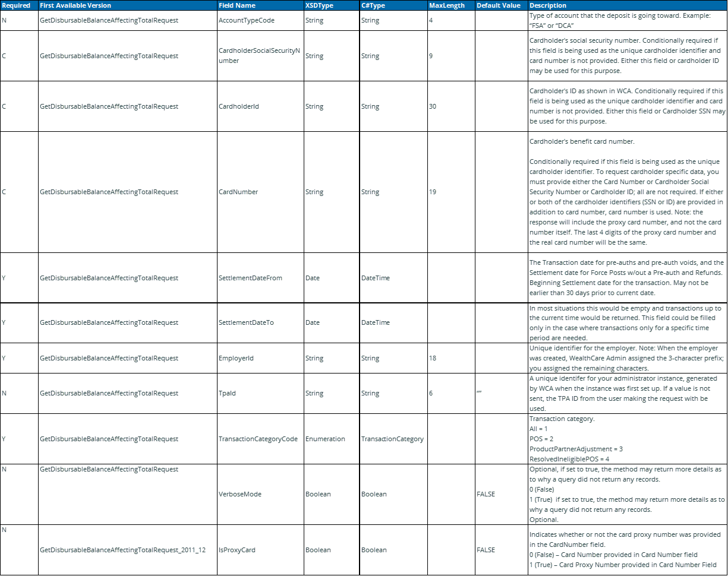Viewport: 728px width, 576px height.
Task: Select the 'TransactionCategoryCode' field name cell
Action: click(260, 439)
